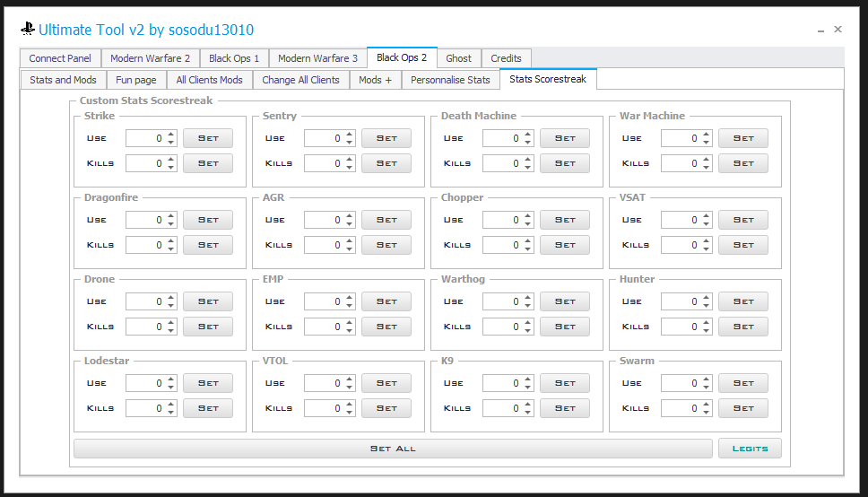The image size is (868, 497).
Task: Open the Mods + subtab
Action: 376,80
